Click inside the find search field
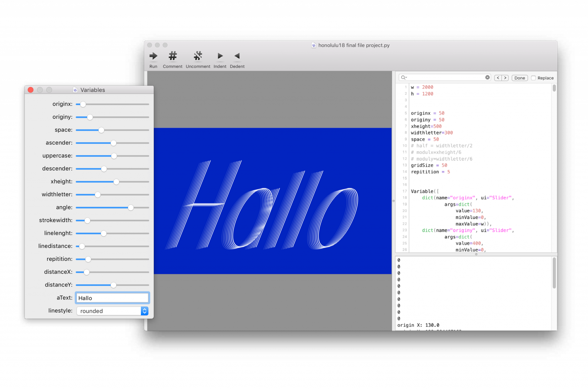 point(445,78)
